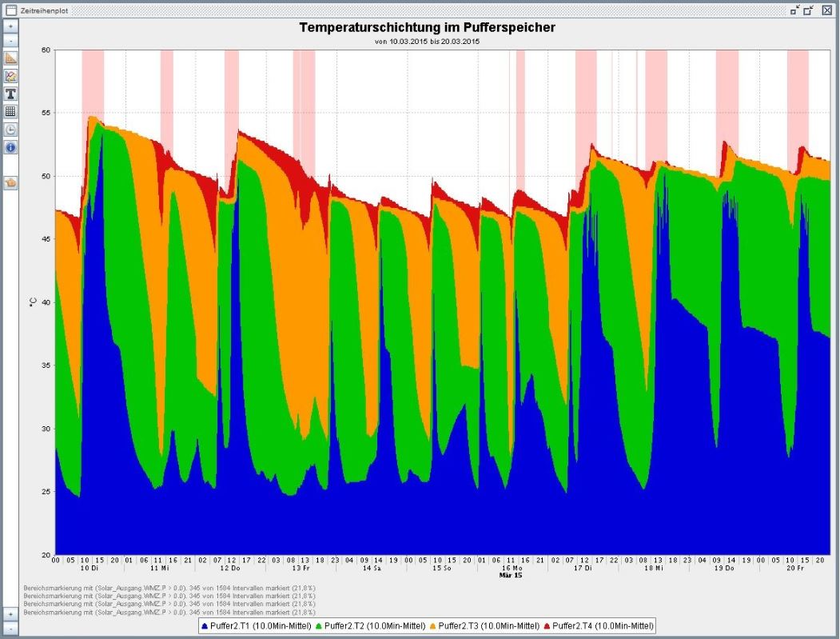Select the pointing hand tool
Screen dimensions: 840x639
pos(10,183)
